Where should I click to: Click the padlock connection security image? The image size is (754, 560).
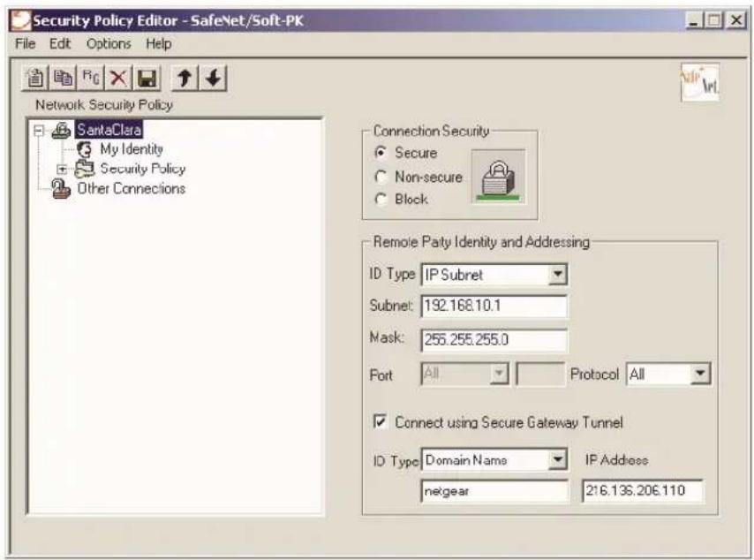tap(498, 176)
